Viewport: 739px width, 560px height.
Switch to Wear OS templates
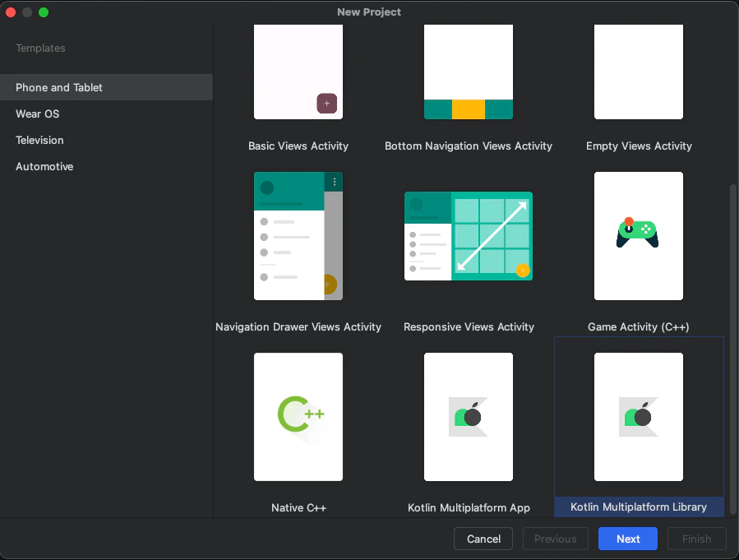coord(107,113)
